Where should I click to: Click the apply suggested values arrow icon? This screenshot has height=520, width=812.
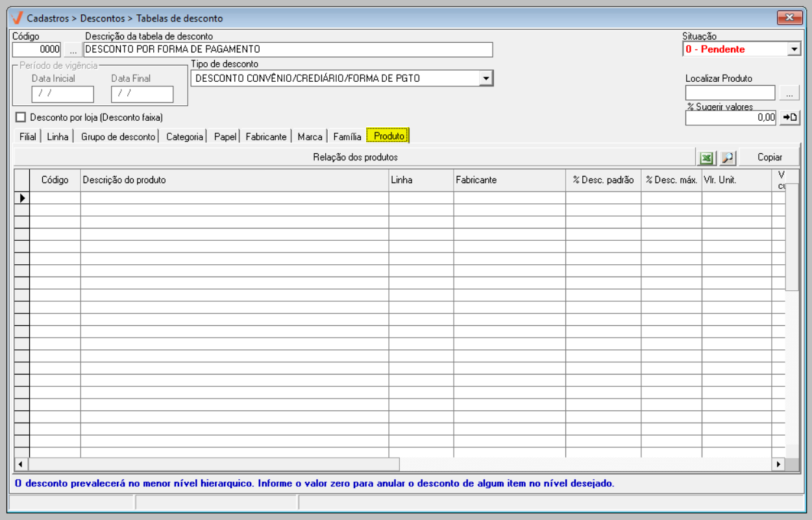pyautogui.click(x=789, y=118)
